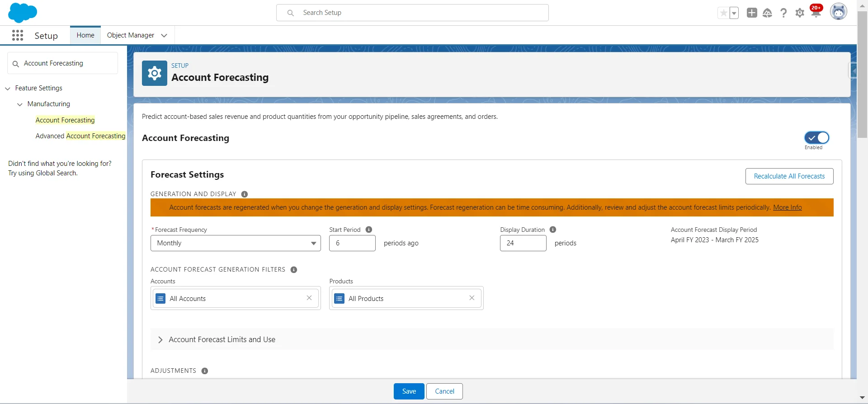This screenshot has width=868, height=404.
Task: Collapse the Manufacturing tree node
Action: tap(20, 104)
